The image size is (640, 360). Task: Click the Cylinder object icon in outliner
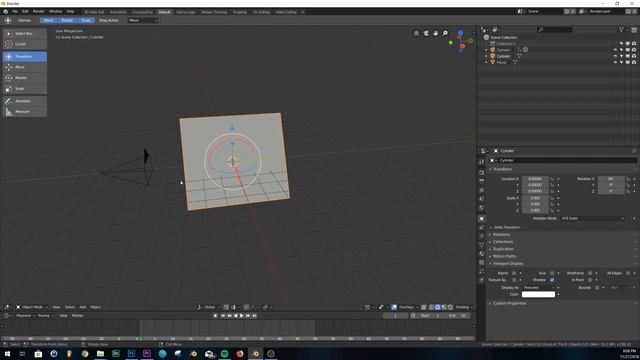coord(493,56)
